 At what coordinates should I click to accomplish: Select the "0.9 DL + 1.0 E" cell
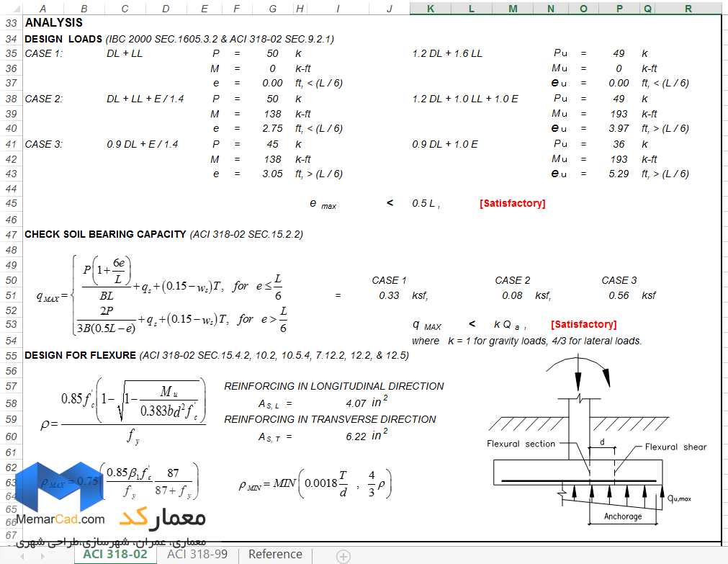pyautogui.click(x=445, y=145)
